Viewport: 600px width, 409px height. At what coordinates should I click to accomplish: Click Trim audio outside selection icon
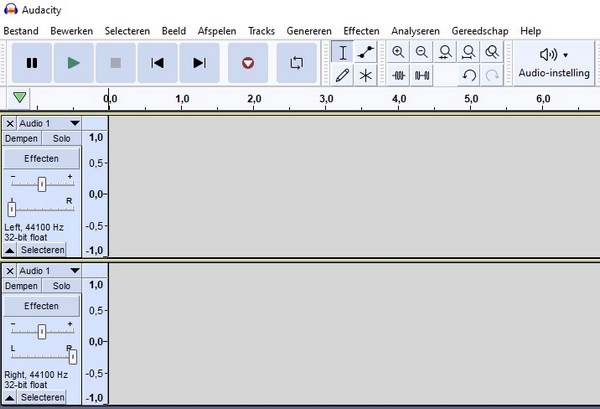(398, 75)
